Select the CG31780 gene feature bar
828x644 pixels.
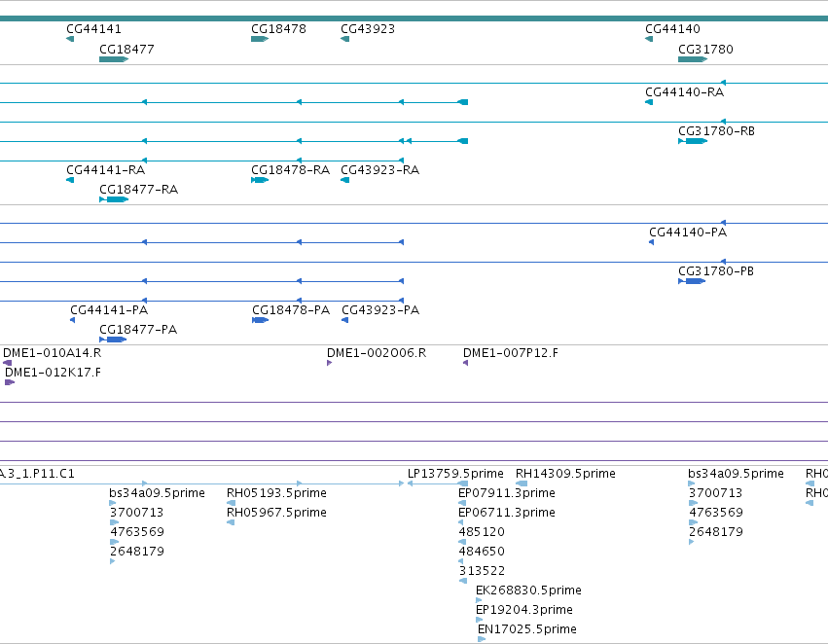pos(693,59)
